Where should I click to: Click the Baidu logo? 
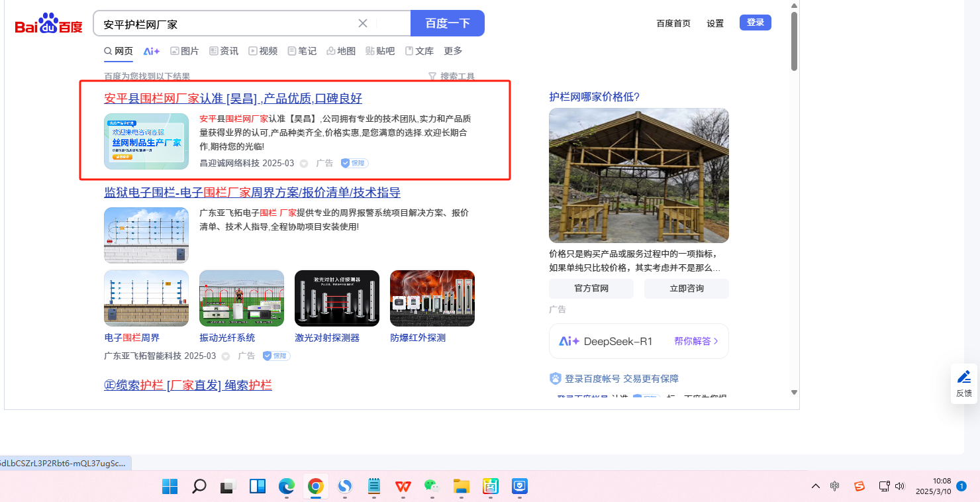click(x=48, y=25)
